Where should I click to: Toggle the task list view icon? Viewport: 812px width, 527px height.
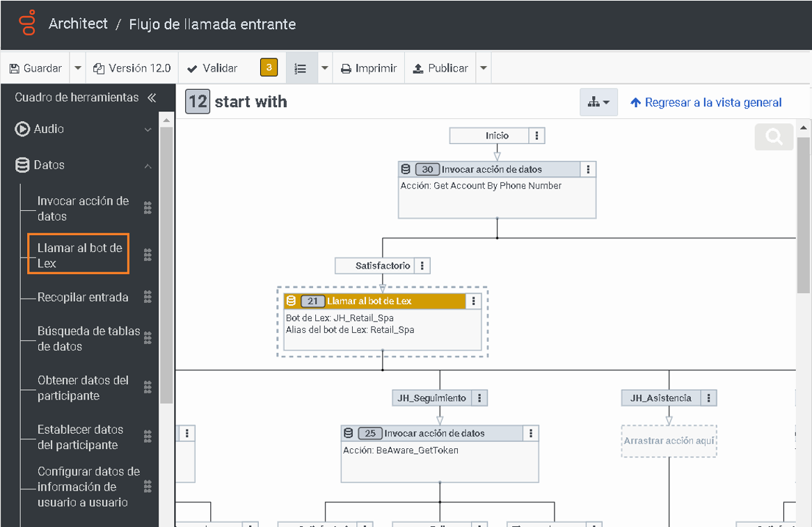click(x=301, y=68)
